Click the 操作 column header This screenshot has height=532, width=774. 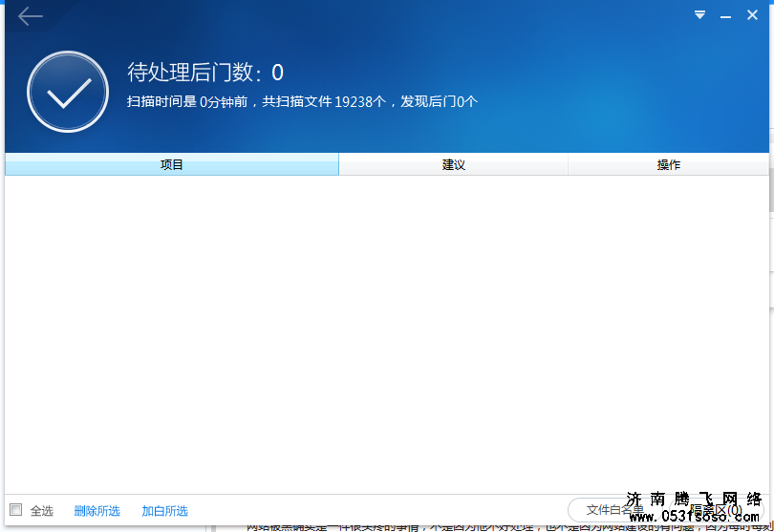point(668,165)
